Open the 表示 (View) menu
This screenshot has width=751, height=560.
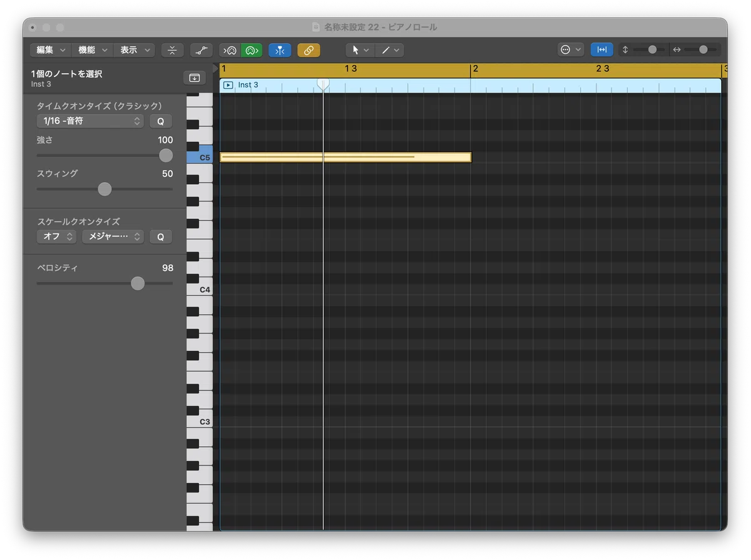[135, 50]
